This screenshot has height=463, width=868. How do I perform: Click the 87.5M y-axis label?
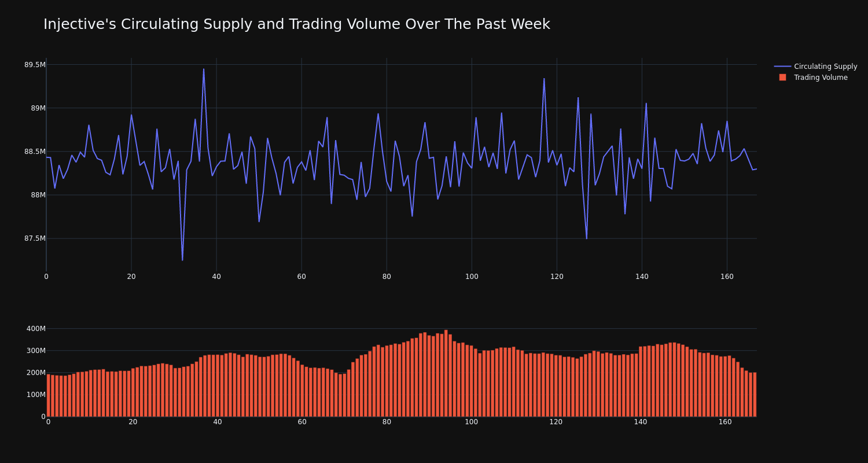tap(35, 238)
